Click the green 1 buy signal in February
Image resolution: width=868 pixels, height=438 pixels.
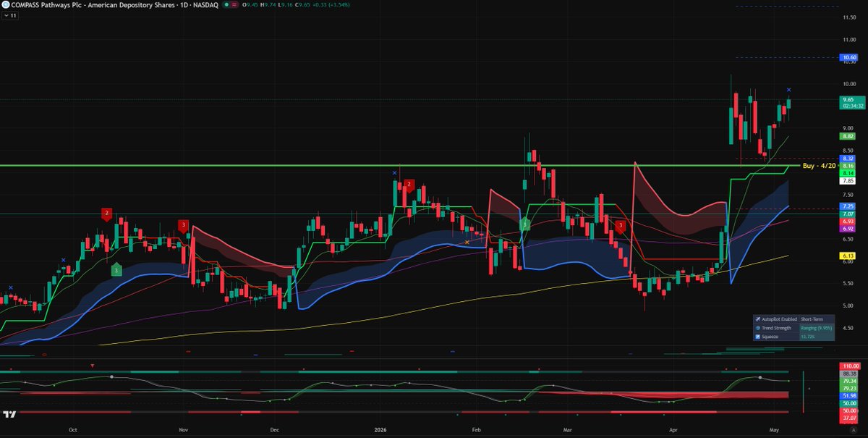click(x=526, y=225)
